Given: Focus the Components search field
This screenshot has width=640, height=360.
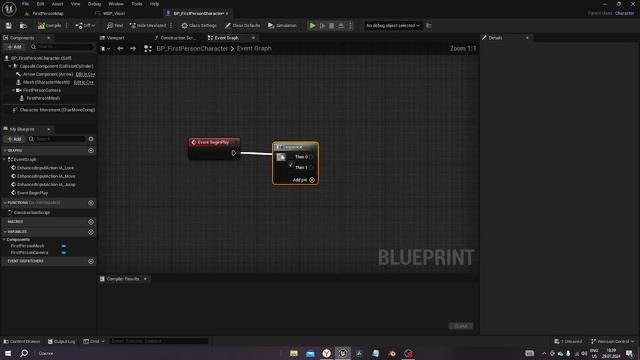Looking at the screenshot, I should click(62, 47).
